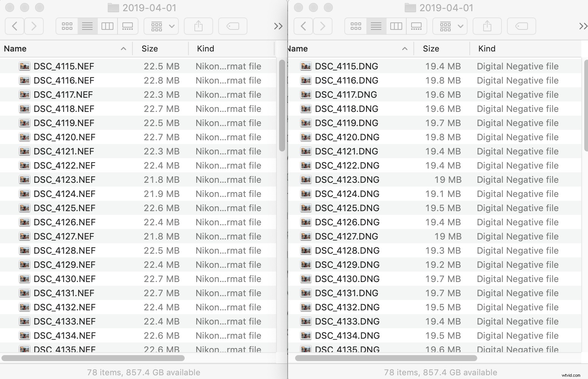Sort right window by Kind column
The width and height of the screenshot is (588, 379).
click(x=487, y=49)
